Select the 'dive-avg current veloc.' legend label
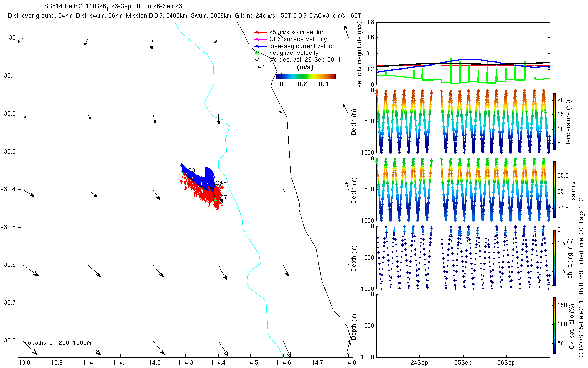588x368 pixels. pyautogui.click(x=301, y=46)
